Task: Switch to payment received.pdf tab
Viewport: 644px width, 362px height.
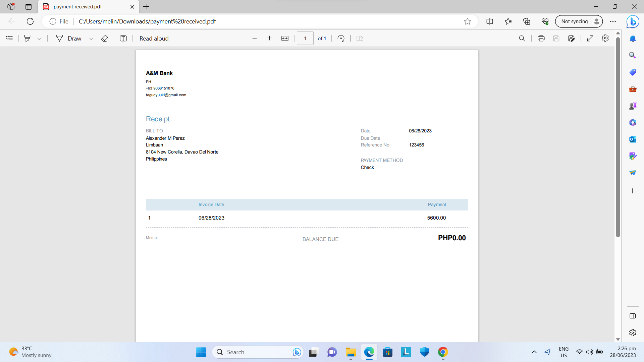Action: pos(78,7)
